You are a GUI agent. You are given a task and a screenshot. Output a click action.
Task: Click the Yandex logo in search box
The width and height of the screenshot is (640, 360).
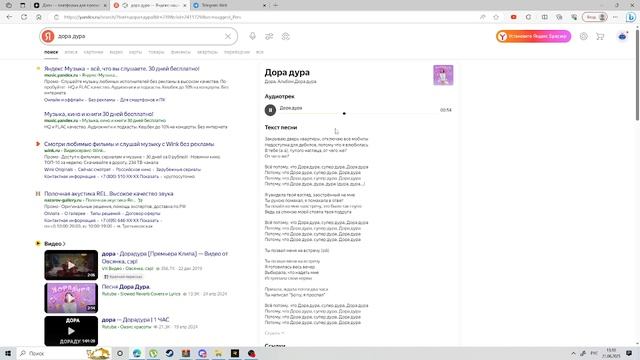click(x=48, y=36)
